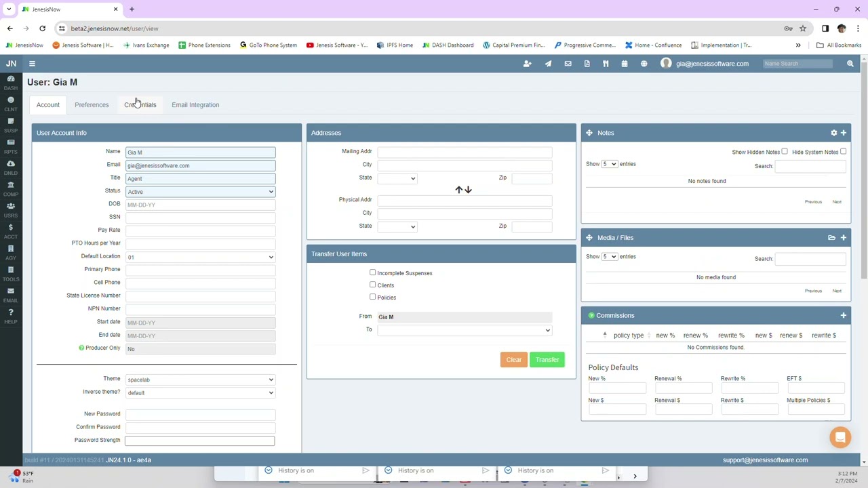This screenshot has width=868, height=488.
Task: Open the EMAIL sidebar icon
Action: pyautogui.click(x=11, y=295)
